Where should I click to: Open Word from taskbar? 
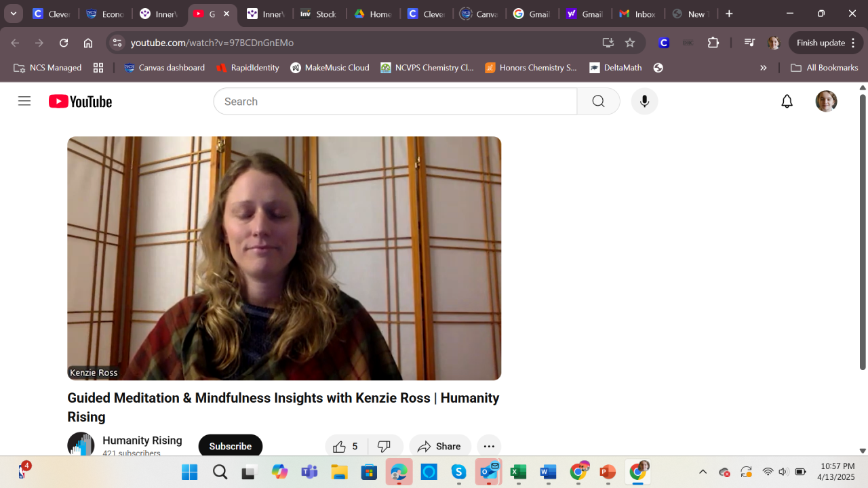click(x=548, y=472)
